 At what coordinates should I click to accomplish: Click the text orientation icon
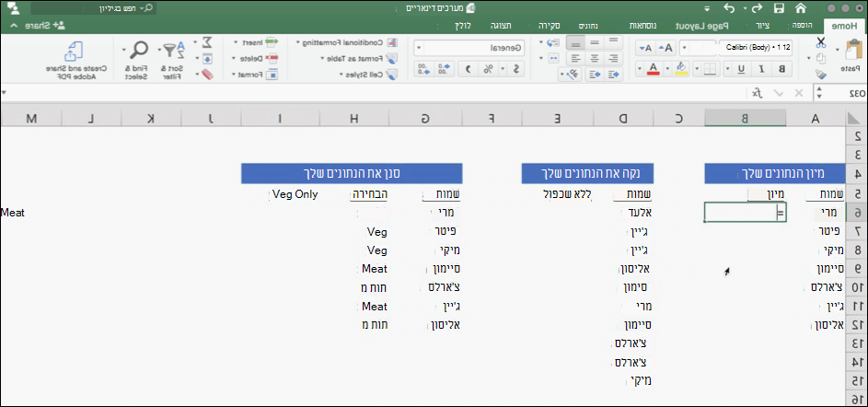573,73
